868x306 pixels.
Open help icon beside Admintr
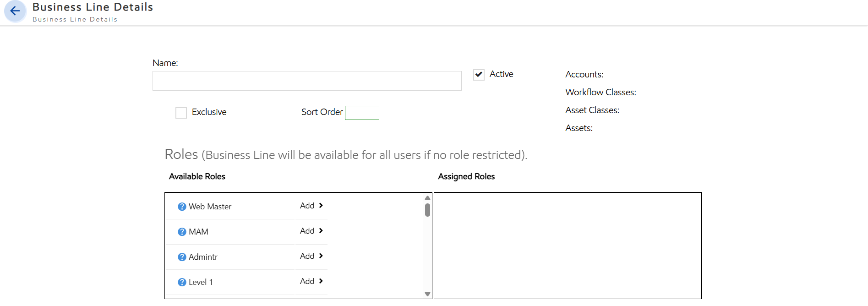(x=182, y=257)
